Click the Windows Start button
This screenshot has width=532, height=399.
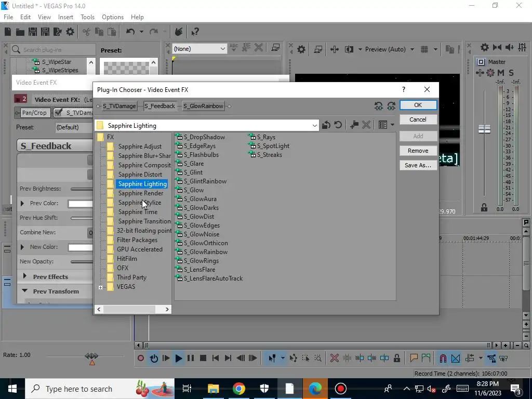tap(12, 389)
